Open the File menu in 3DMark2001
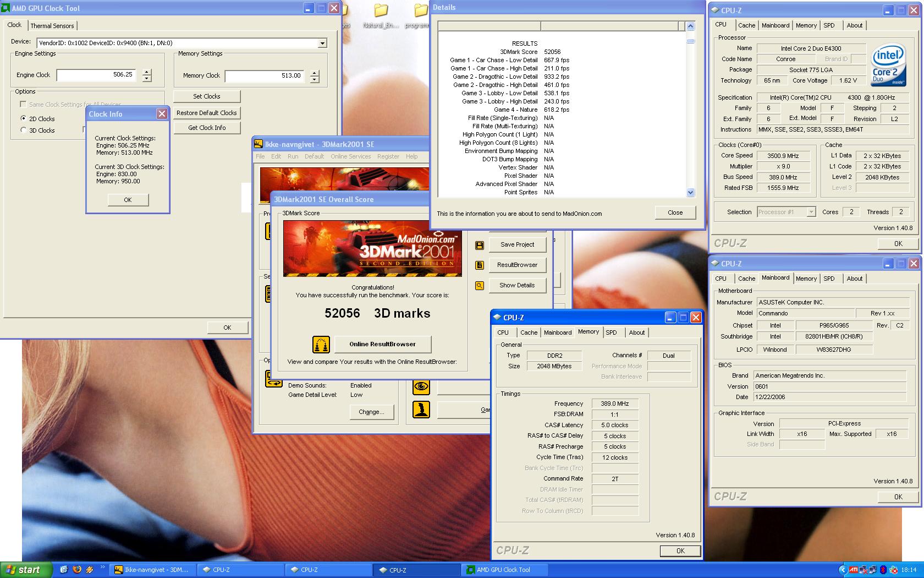This screenshot has width=924, height=578. 260,156
